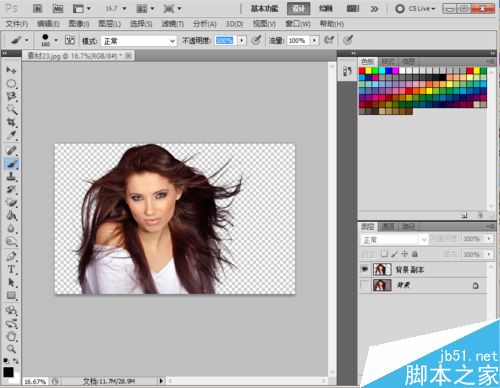500x388 pixels.
Task: Select the Polygonal Lasso tool
Action: coord(11,96)
